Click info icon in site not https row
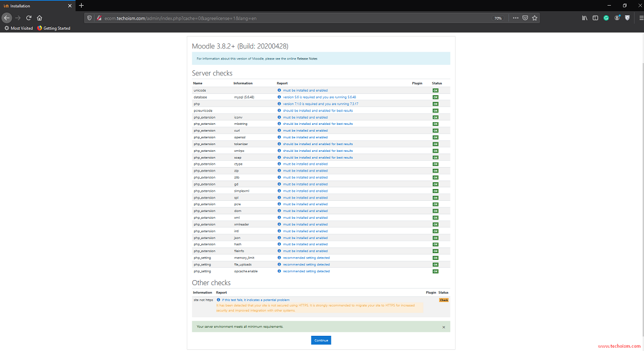The height and width of the screenshot is (351, 644). coord(218,300)
